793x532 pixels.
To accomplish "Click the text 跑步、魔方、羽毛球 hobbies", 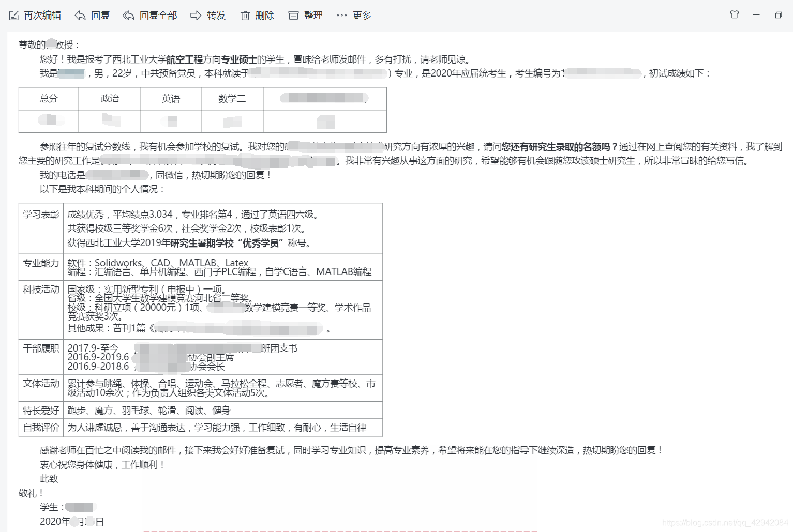I will pos(149,411).
